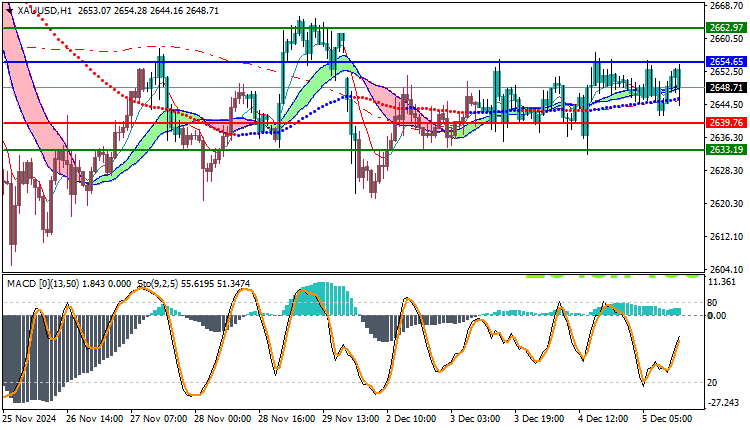Select the green 2633.19 price level label
The width and height of the screenshot is (750, 430).
coord(726,150)
